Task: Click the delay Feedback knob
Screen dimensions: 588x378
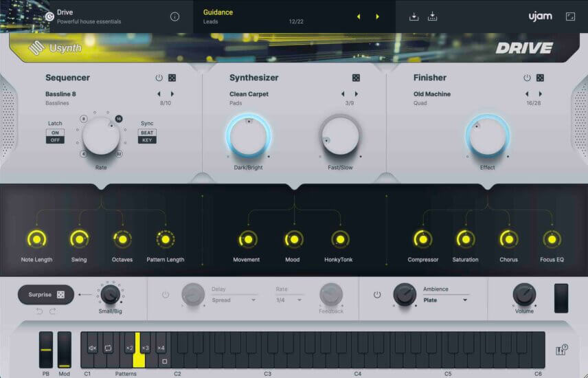Action: tap(331, 294)
